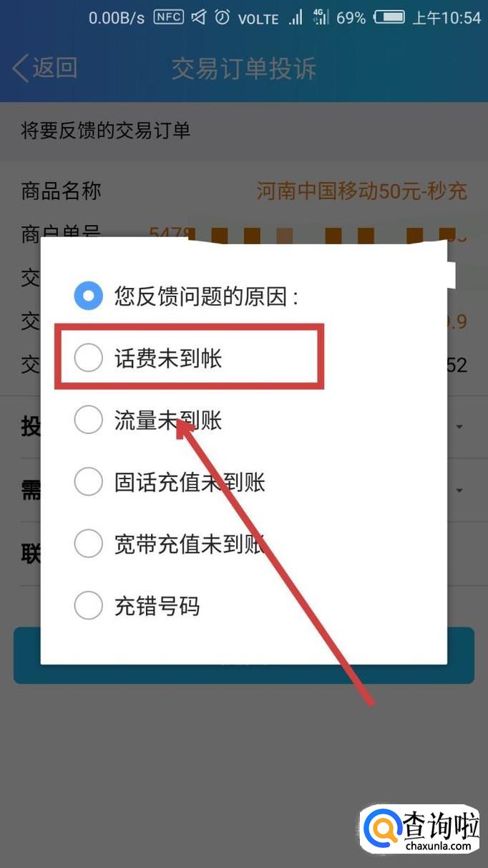This screenshot has height=868, width=488.
Task: Tap the alarm clock status icon
Action: pos(223,17)
